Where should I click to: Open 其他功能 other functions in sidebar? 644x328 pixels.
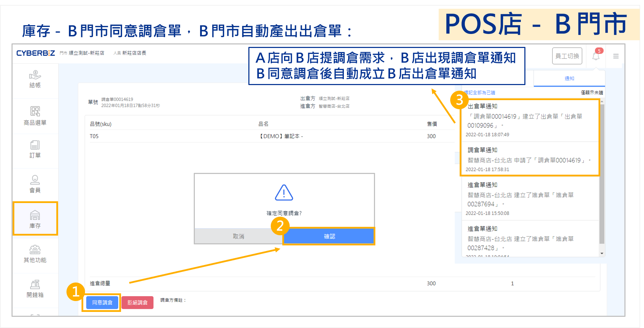[x=35, y=254]
